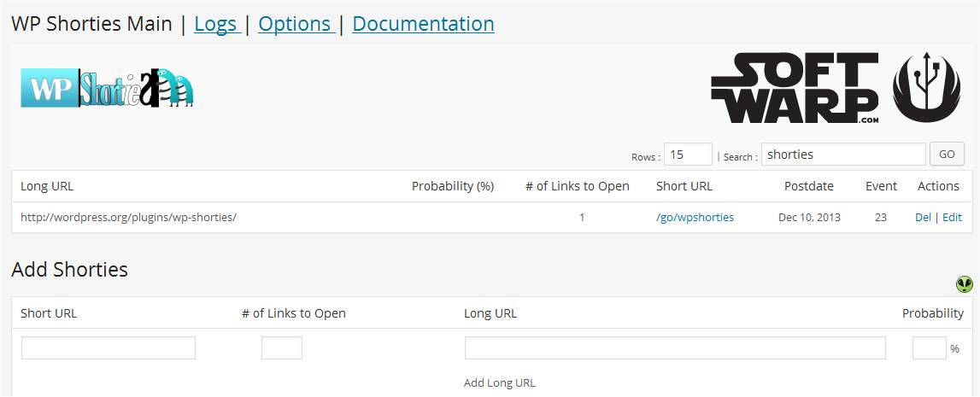Open the Logs page link
The width and height of the screenshot is (980, 397).
[x=215, y=24]
